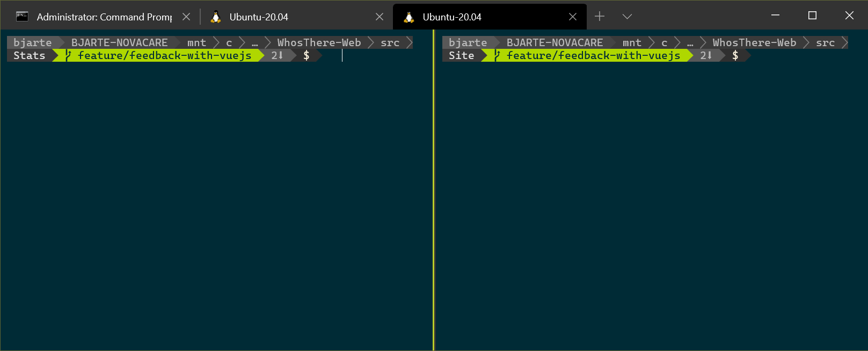The height and width of the screenshot is (351, 868).
Task: Click the src folder segment in left pane
Action: tap(390, 42)
